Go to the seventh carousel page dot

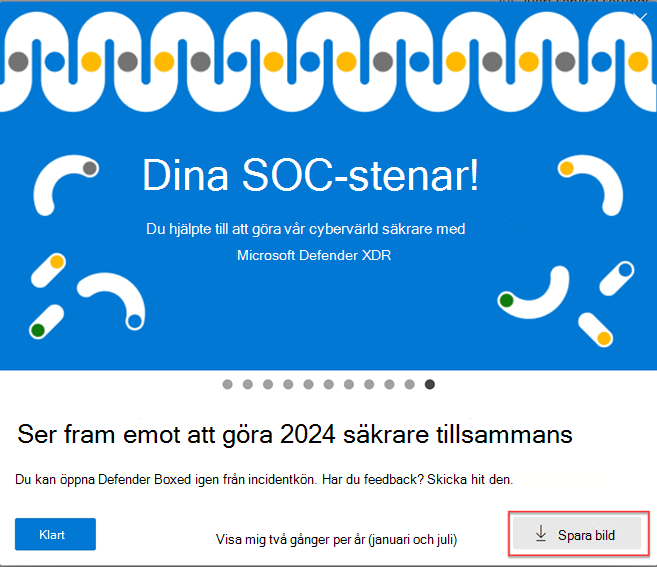(x=349, y=384)
